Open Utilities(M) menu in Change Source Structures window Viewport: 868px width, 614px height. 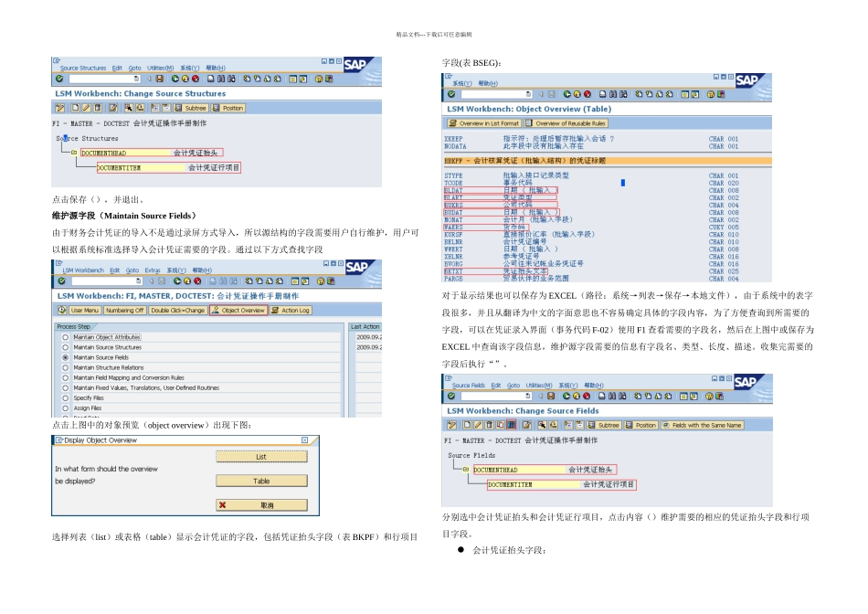click(x=161, y=69)
